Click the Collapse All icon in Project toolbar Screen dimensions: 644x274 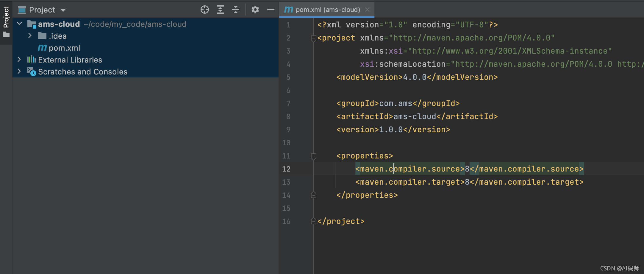[236, 10]
